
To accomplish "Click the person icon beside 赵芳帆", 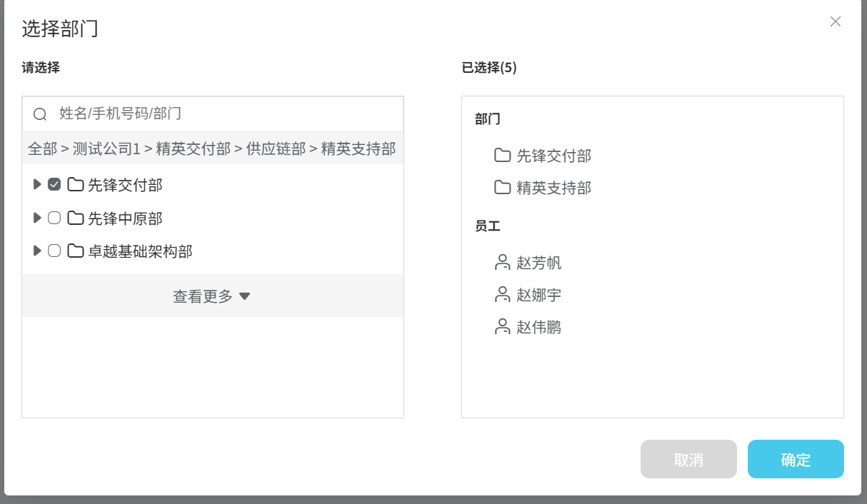I will 502,262.
